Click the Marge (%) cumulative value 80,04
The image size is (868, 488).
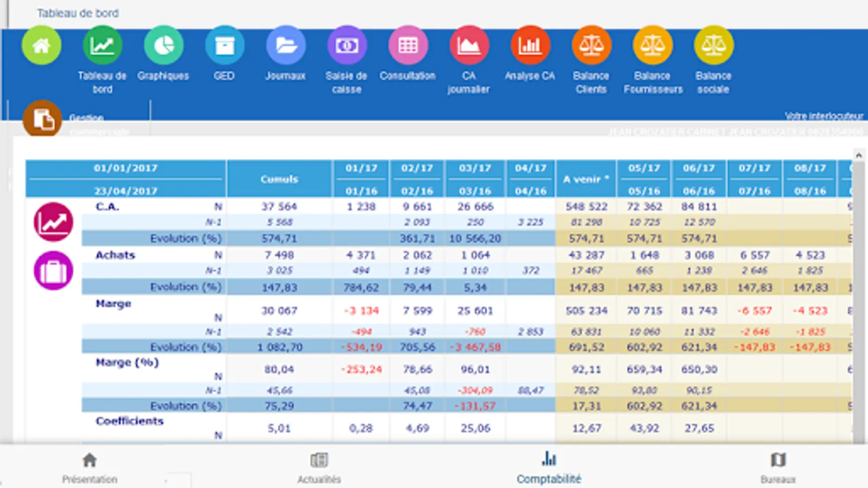coord(279,369)
